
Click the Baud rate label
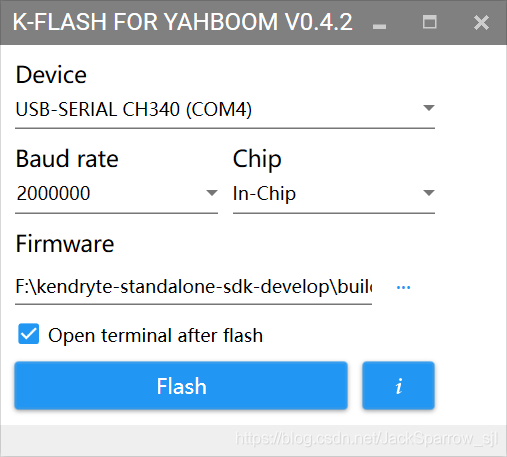click(x=67, y=159)
